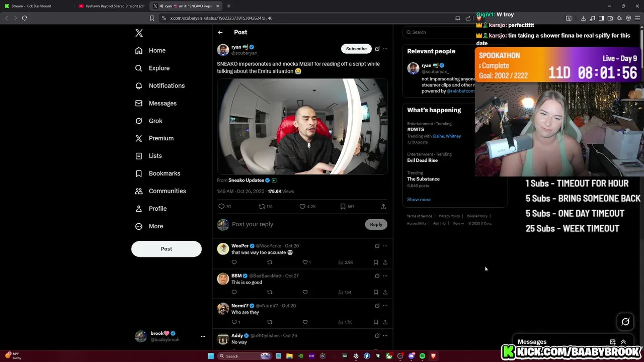
Task: Open Notifications in sidebar
Action: tap(160, 85)
